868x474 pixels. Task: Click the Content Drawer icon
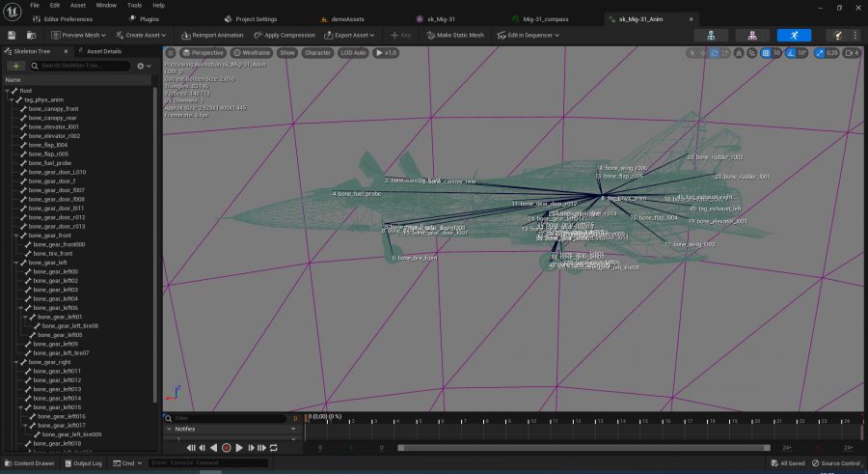[9, 463]
